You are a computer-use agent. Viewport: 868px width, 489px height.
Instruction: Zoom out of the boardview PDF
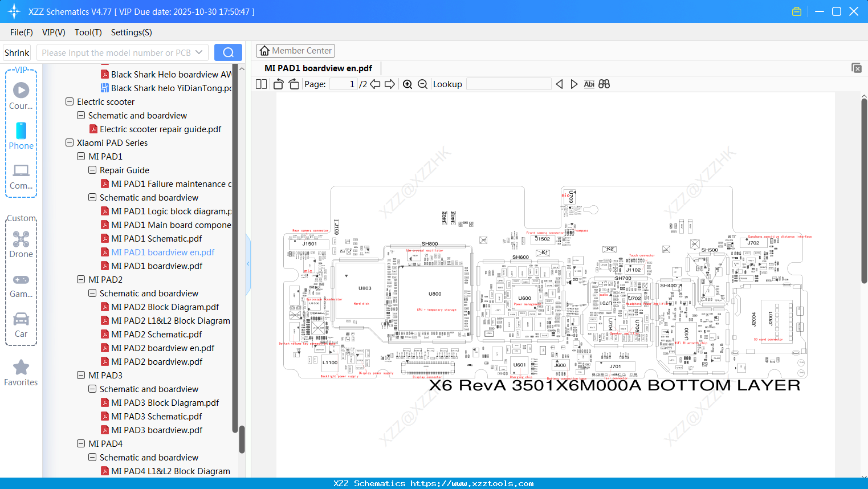point(422,84)
